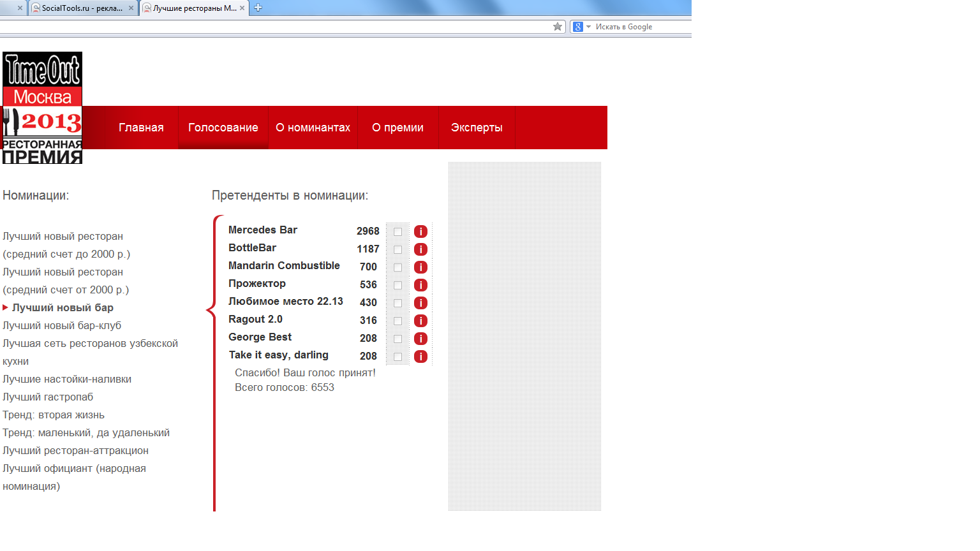The width and height of the screenshot is (980, 551).
Task: Open info icon for Take it easy, darling
Action: pos(420,356)
